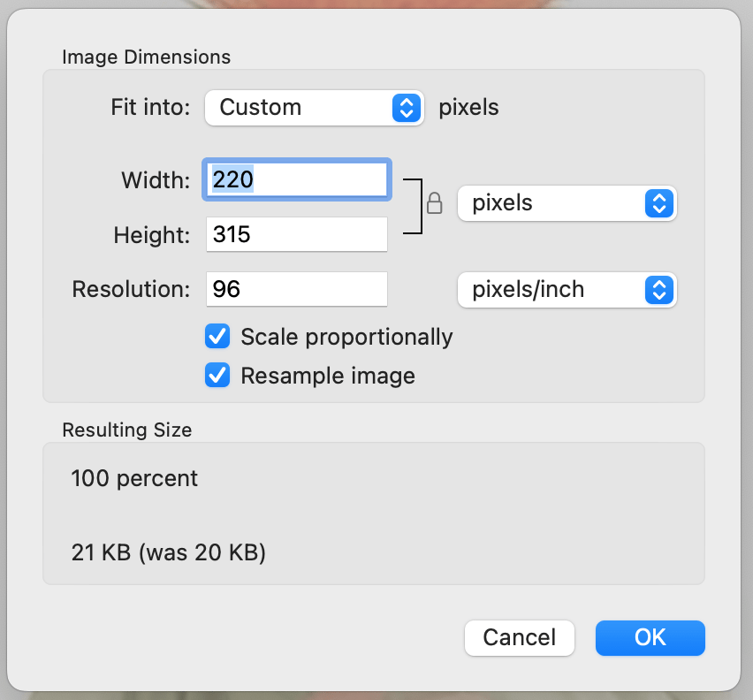Uncheck Scale proportionally checkbox
This screenshot has height=700, width=753.
click(217, 337)
